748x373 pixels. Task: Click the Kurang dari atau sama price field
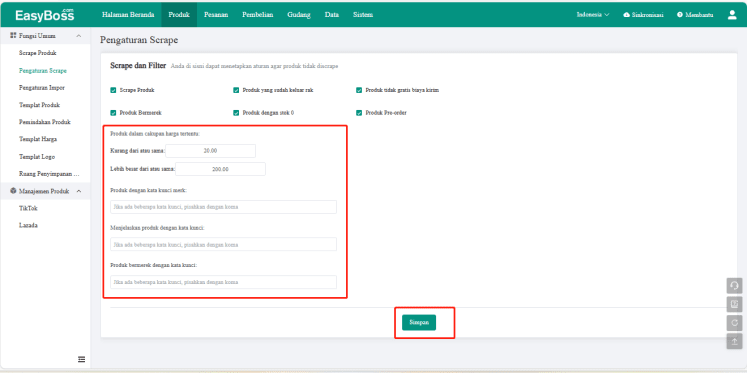coord(210,151)
